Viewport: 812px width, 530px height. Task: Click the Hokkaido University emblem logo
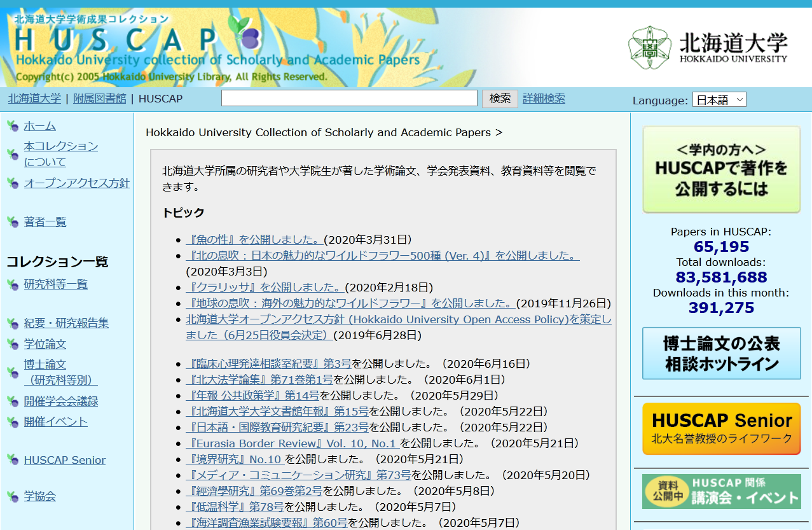click(x=649, y=48)
